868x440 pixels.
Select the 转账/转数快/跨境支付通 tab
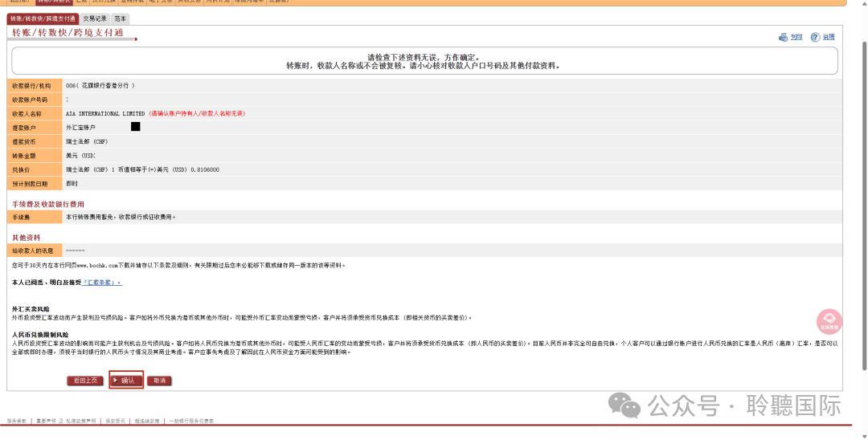click(x=43, y=18)
